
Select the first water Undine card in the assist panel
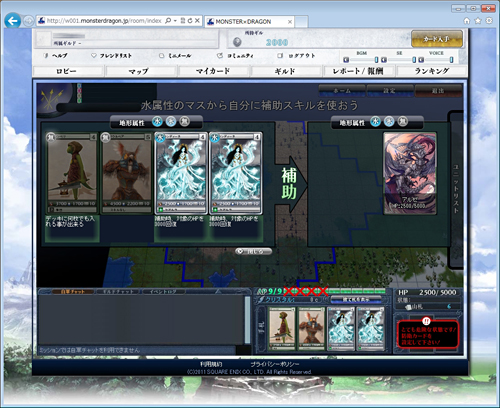(180, 173)
